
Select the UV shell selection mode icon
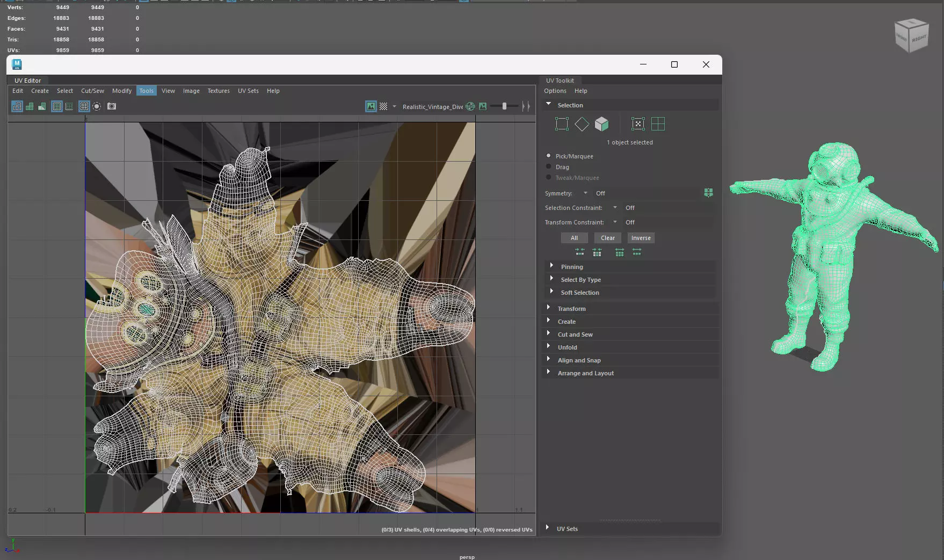click(x=658, y=124)
